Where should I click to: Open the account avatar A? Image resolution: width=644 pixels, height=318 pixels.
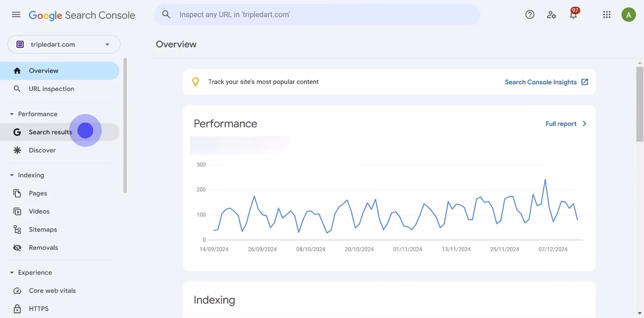pyautogui.click(x=628, y=15)
